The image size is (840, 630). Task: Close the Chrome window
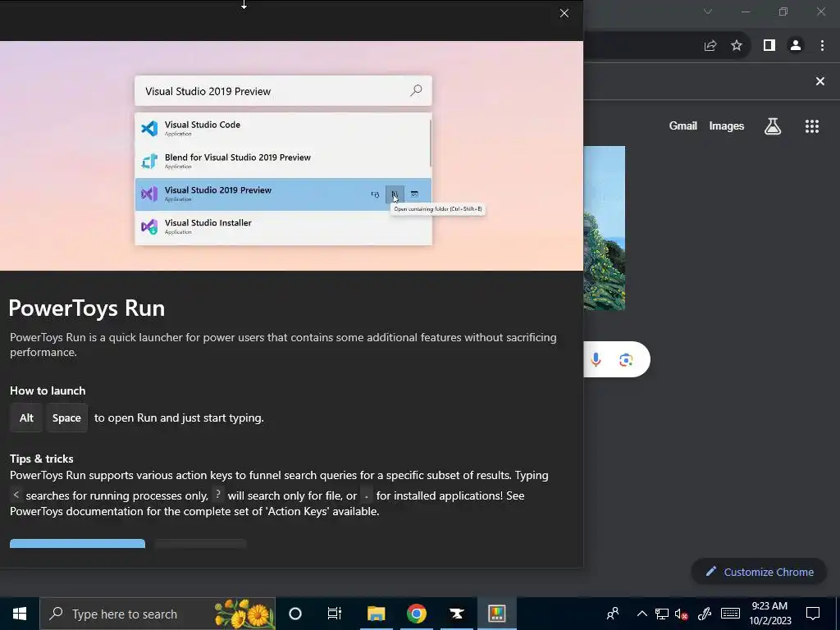point(820,11)
